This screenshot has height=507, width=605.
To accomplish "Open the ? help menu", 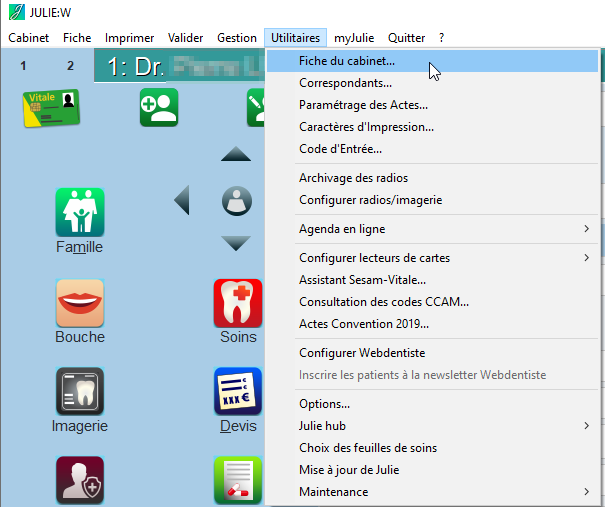I will [441, 38].
